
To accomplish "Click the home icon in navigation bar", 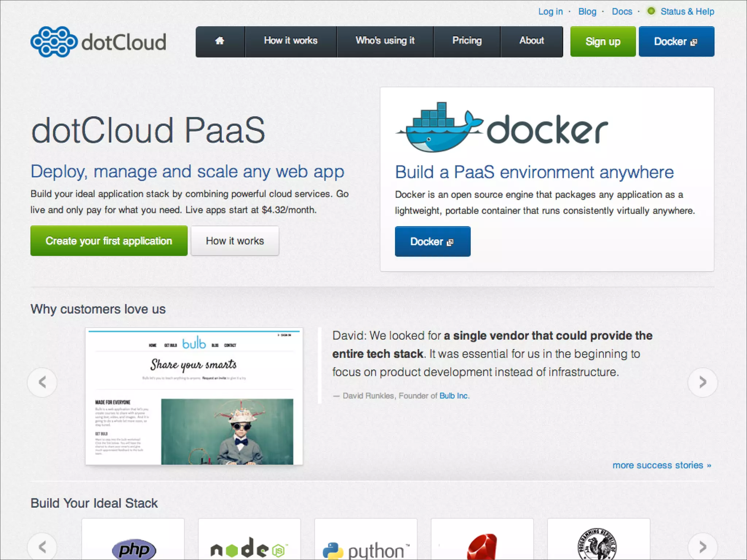I will 220,41.
